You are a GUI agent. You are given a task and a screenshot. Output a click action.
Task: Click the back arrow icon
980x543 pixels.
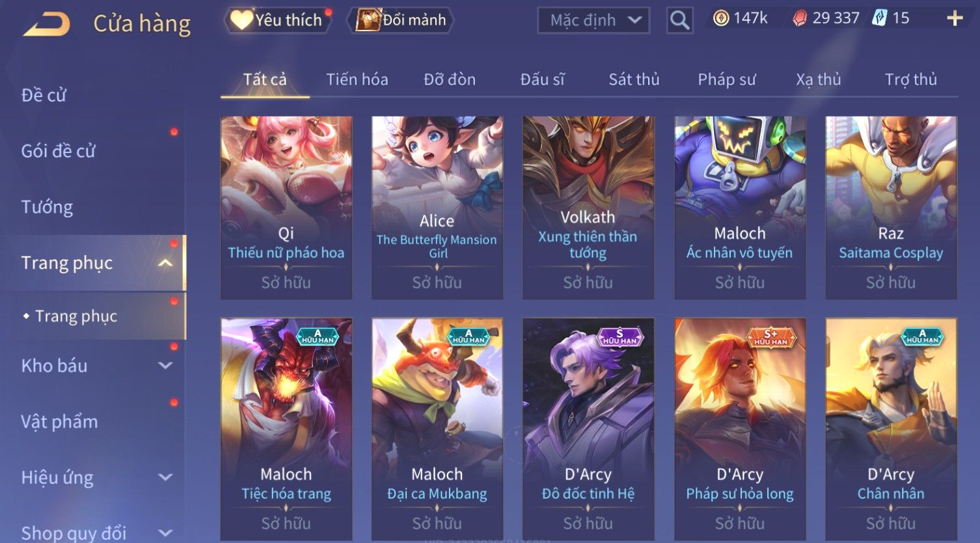pos(46,24)
